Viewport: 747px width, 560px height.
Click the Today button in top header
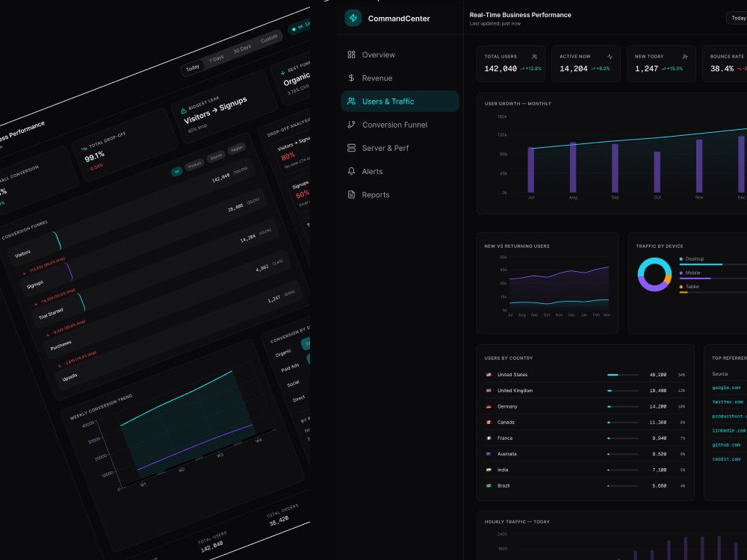[737, 18]
